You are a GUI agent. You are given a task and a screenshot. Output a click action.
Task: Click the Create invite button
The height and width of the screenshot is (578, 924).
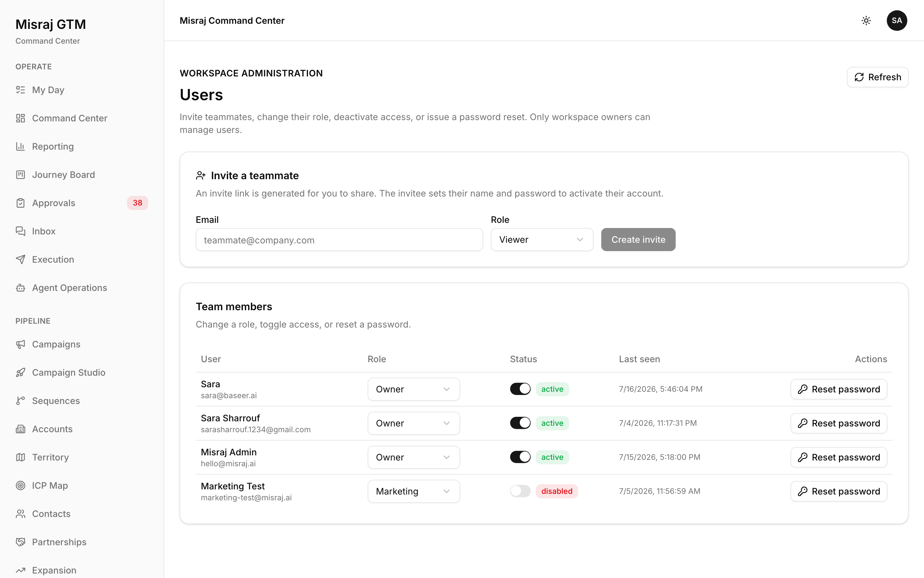pyautogui.click(x=638, y=240)
